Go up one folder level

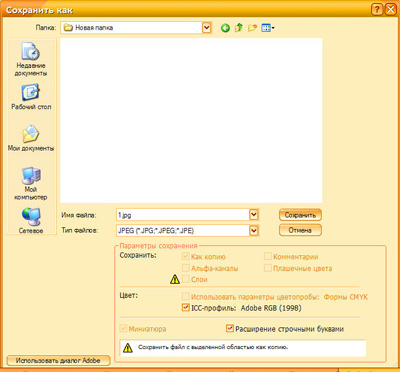pyautogui.click(x=239, y=28)
